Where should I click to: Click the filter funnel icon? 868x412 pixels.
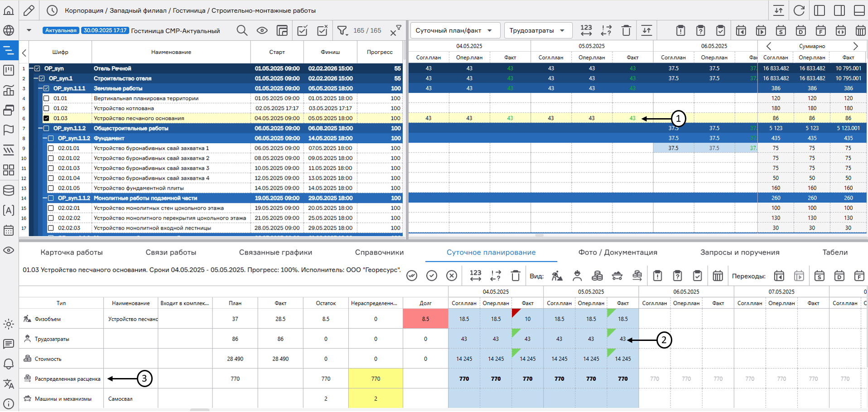pyautogui.click(x=342, y=30)
